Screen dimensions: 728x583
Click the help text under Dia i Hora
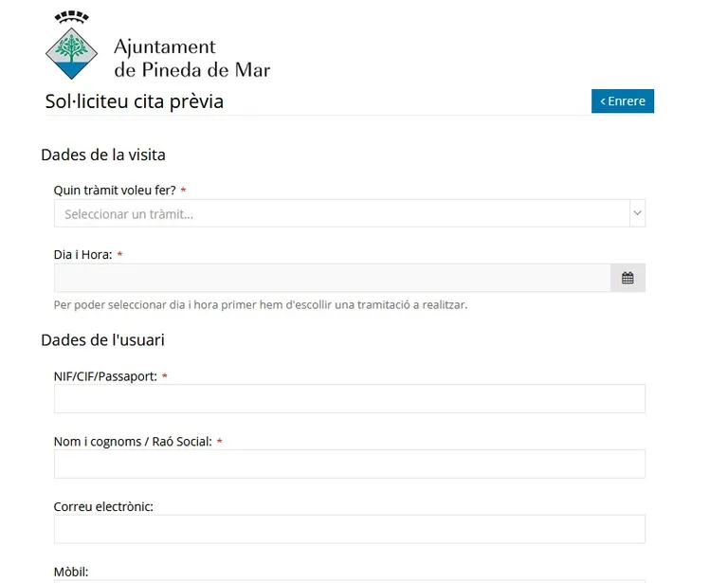point(261,305)
